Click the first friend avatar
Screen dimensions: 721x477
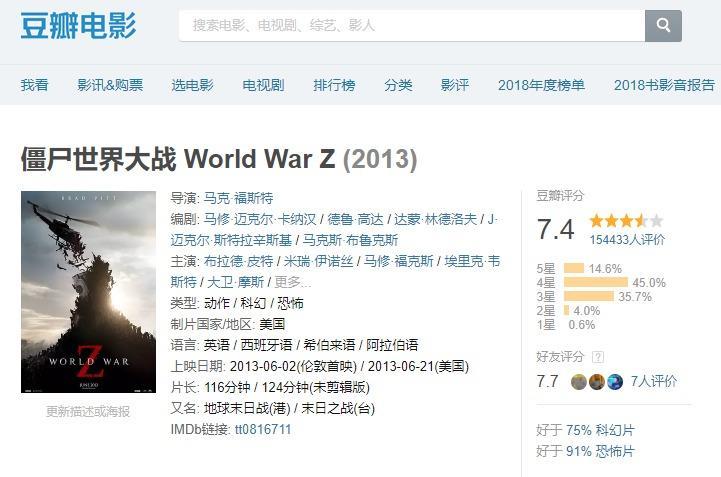point(579,382)
